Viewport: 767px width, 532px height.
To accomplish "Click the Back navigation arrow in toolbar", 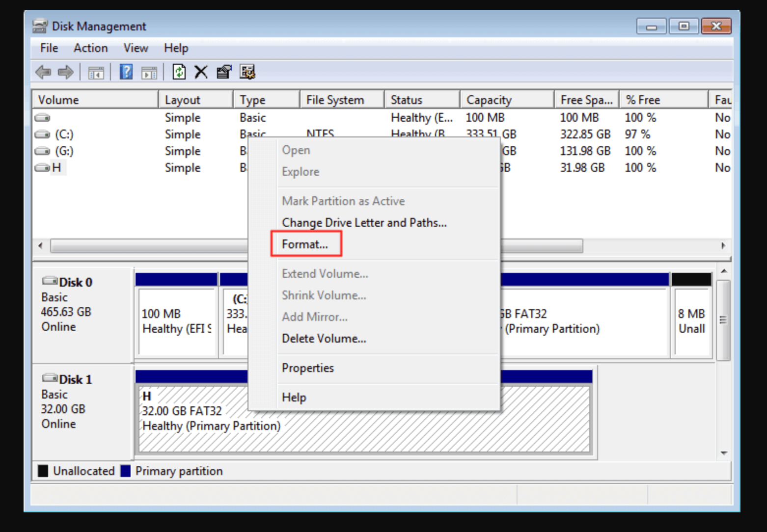I will pyautogui.click(x=43, y=72).
